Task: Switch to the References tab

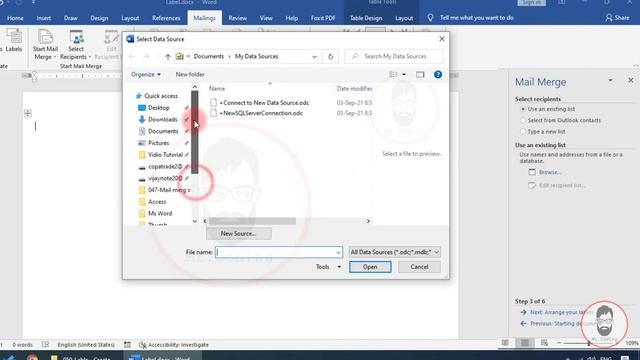Action: point(166,18)
